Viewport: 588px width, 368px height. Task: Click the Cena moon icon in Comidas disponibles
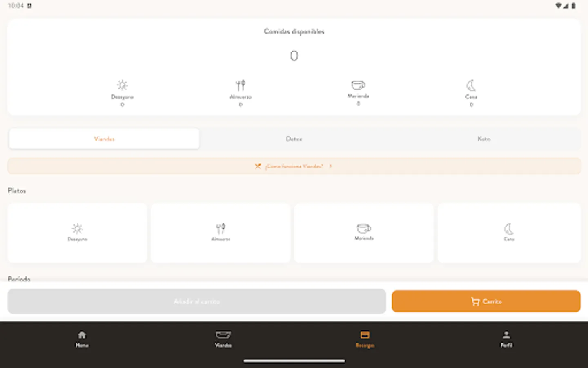pyautogui.click(x=471, y=85)
